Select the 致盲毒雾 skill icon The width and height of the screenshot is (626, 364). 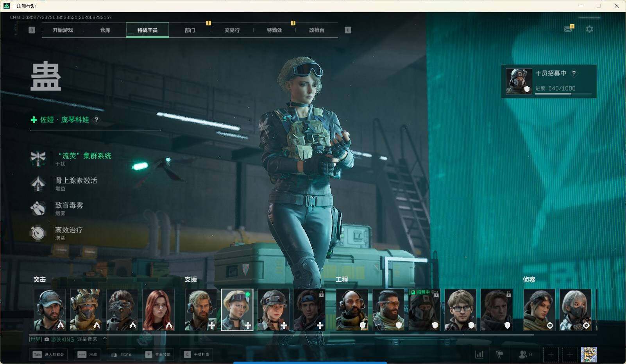click(38, 208)
